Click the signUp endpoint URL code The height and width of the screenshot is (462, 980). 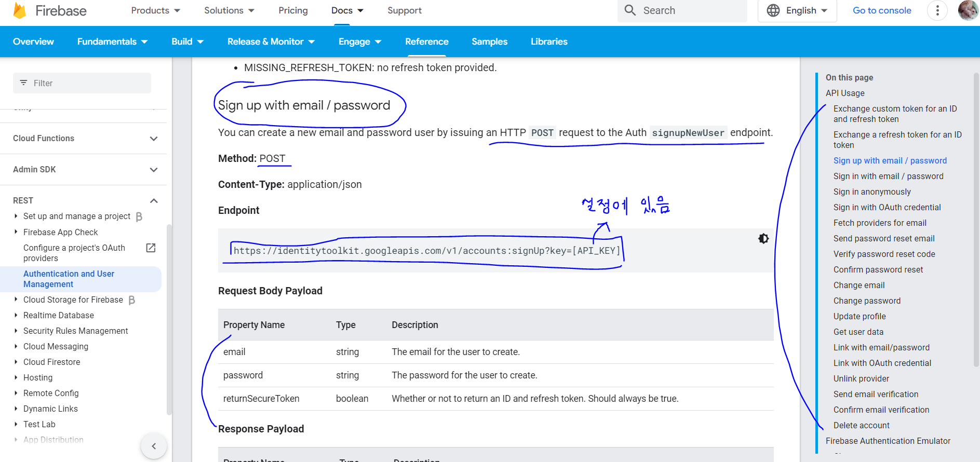427,251
